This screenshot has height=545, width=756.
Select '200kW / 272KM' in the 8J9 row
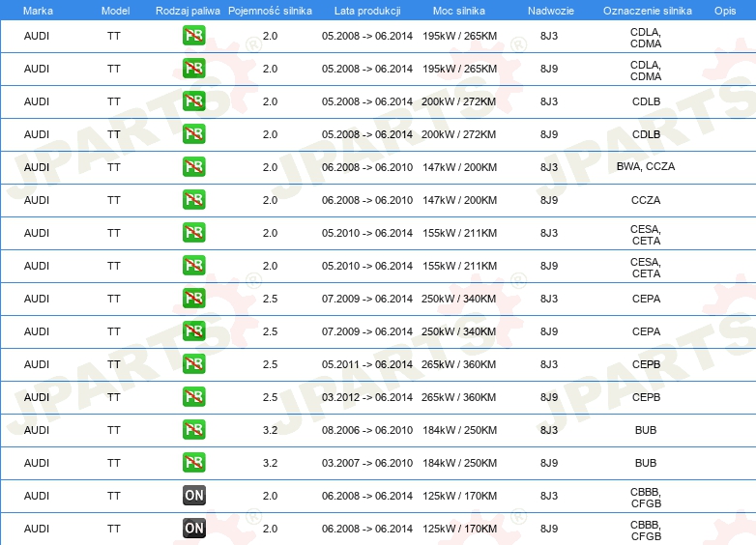(458, 134)
